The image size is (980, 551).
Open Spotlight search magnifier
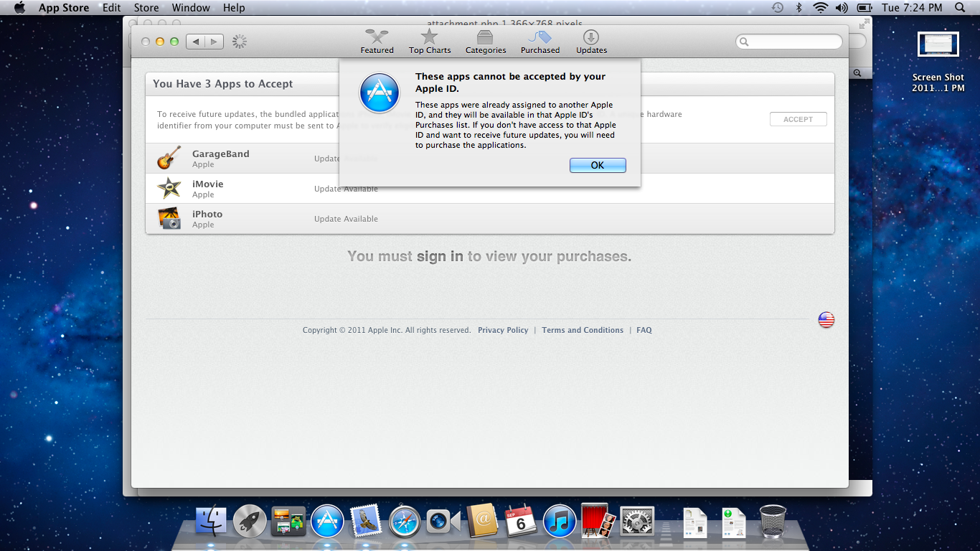pyautogui.click(x=961, y=8)
